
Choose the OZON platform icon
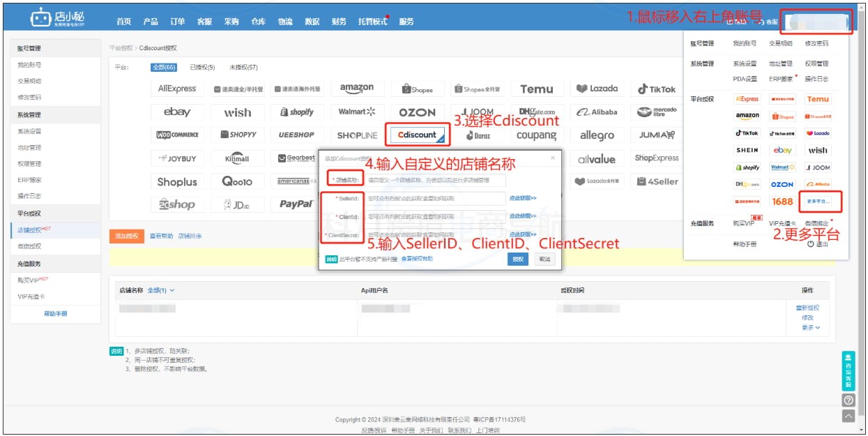pyautogui.click(x=417, y=112)
